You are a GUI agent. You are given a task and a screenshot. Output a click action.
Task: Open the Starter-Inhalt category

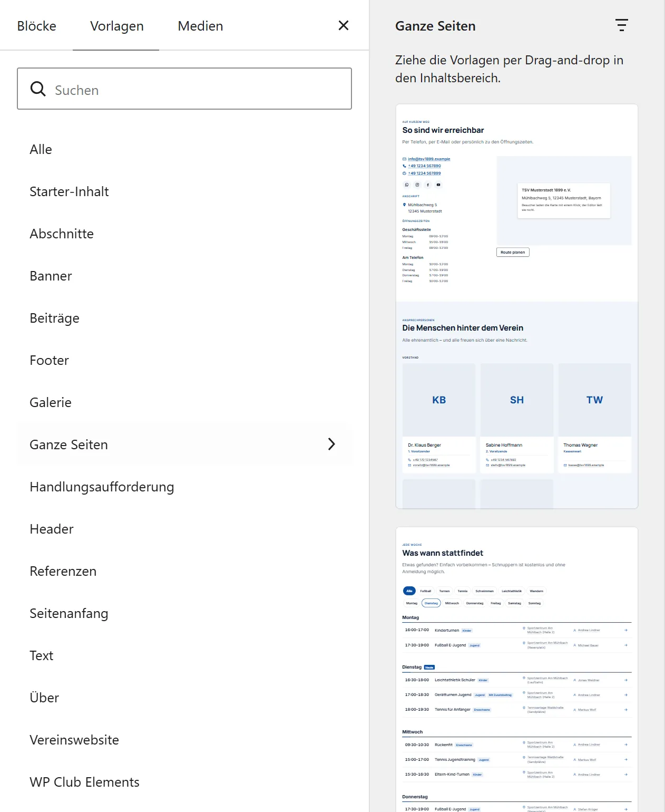point(184,191)
